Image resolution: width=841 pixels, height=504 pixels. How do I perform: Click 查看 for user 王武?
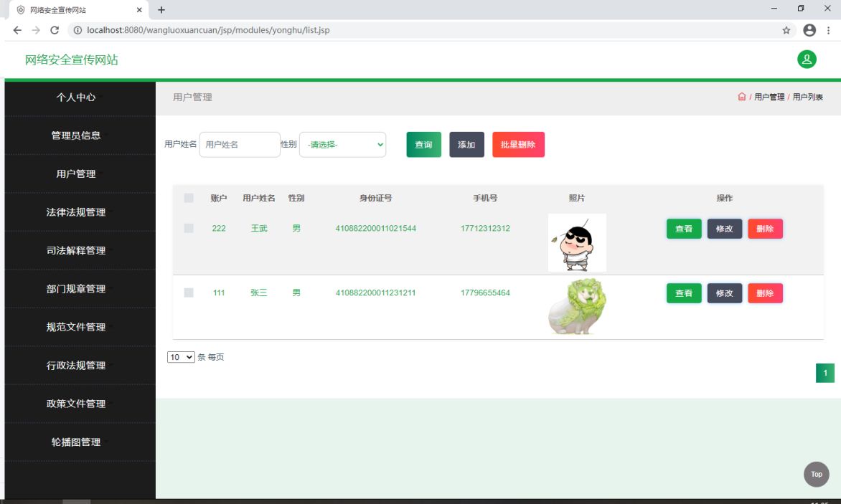(x=684, y=229)
